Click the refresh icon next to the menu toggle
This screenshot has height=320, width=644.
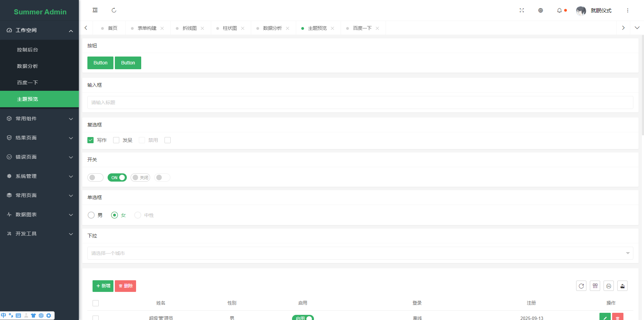[x=114, y=10]
